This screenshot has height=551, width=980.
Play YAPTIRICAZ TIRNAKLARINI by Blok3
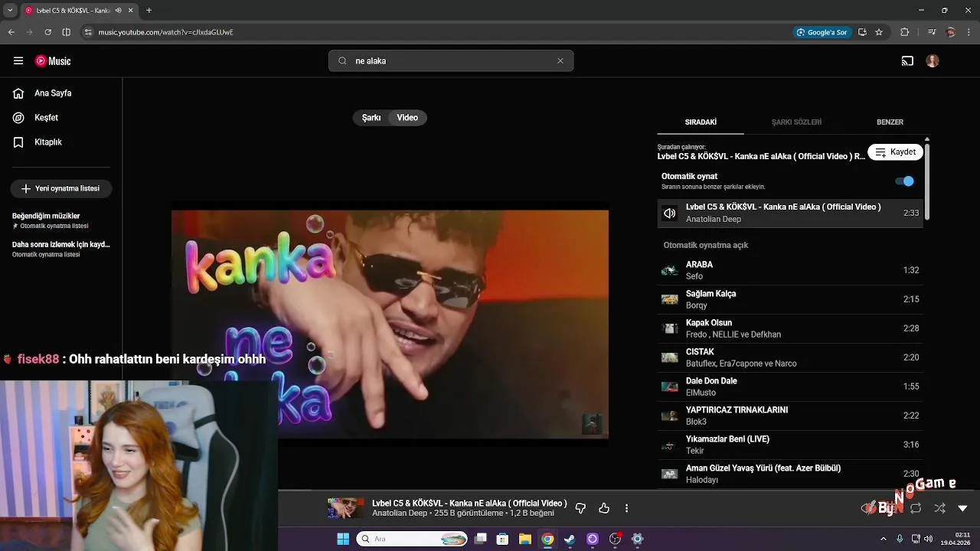coord(790,416)
